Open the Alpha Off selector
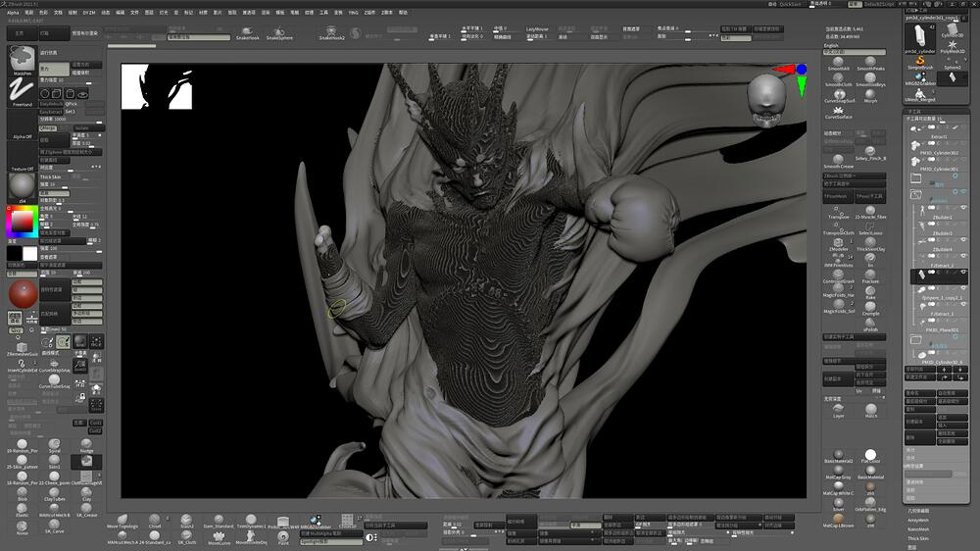The height and width of the screenshot is (551, 980). pos(22,125)
